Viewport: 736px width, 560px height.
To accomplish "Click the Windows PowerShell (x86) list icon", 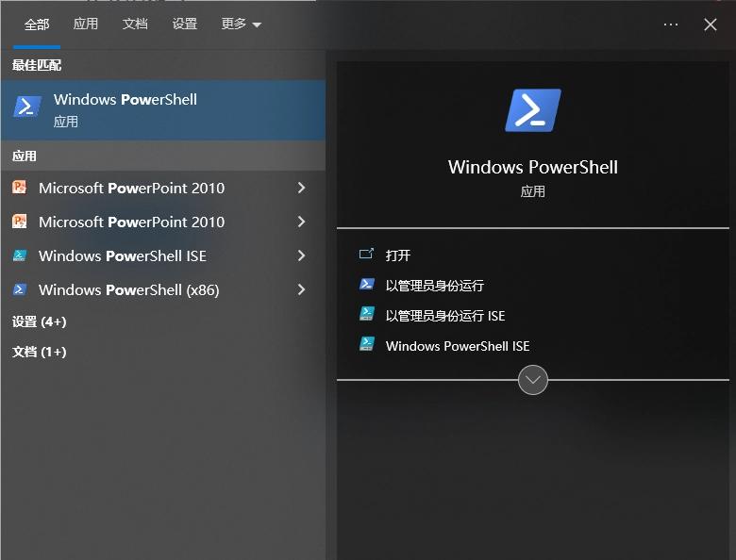I will [x=19, y=289].
